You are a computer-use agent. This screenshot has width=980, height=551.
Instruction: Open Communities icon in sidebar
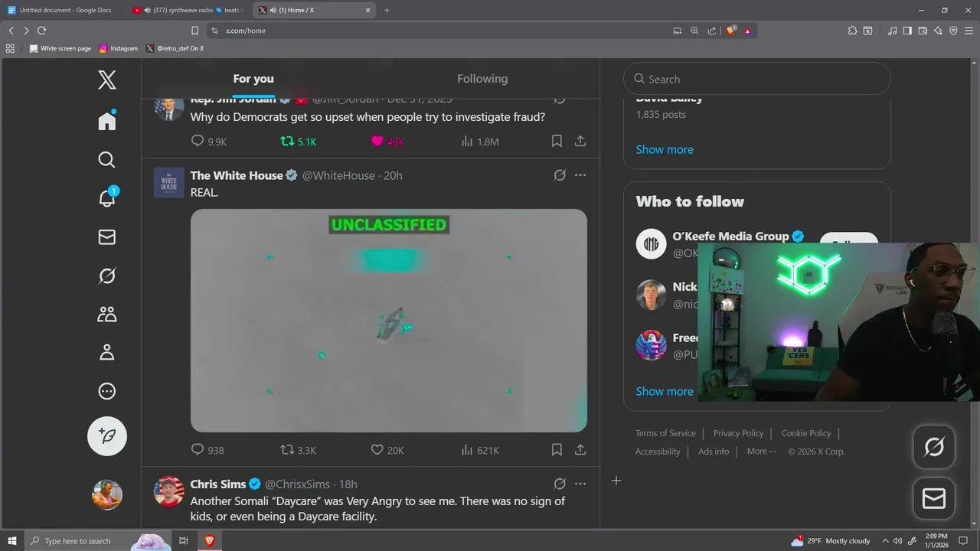(x=107, y=314)
